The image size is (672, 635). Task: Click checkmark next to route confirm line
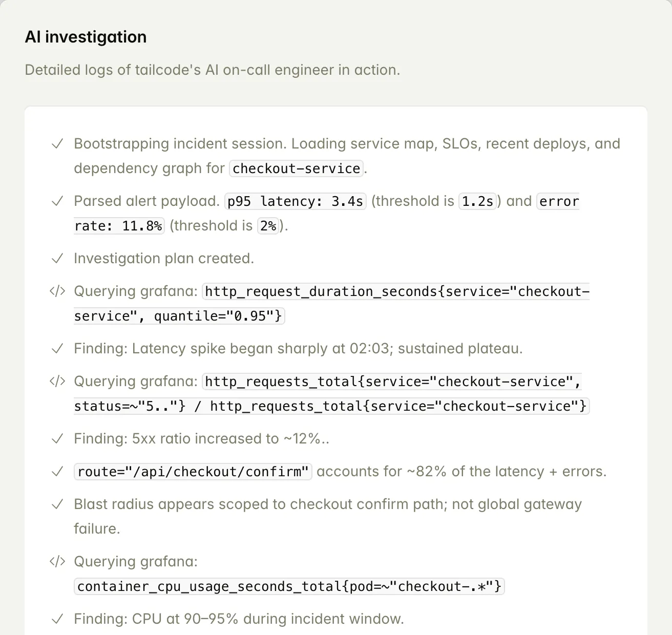[x=57, y=472]
